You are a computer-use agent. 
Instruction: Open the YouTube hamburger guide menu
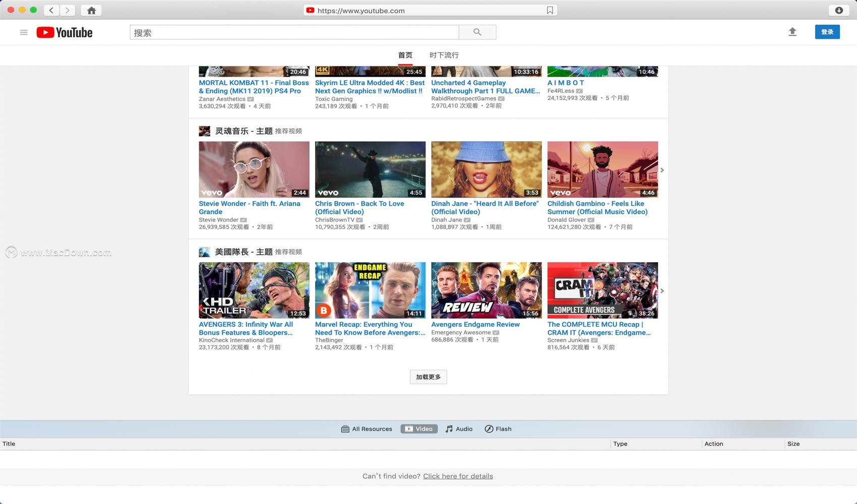click(24, 32)
